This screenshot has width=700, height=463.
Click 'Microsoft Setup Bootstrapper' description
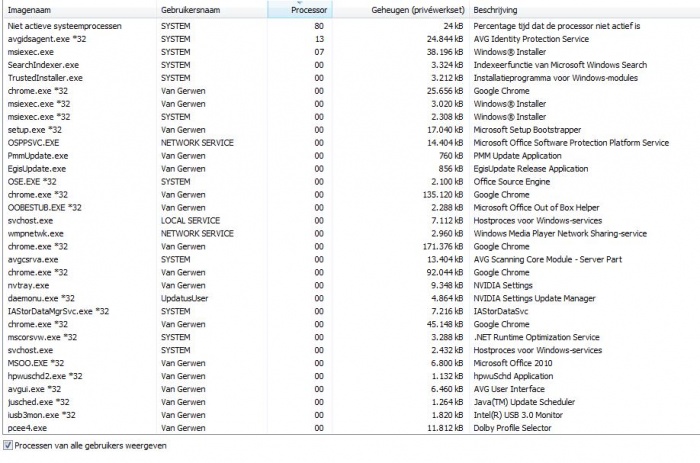click(x=527, y=129)
